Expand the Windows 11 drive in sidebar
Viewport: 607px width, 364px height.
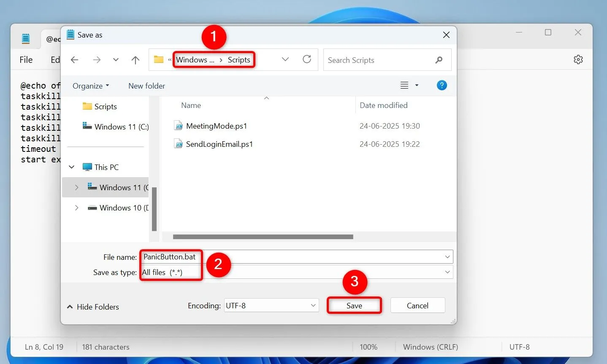[x=76, y=187]
